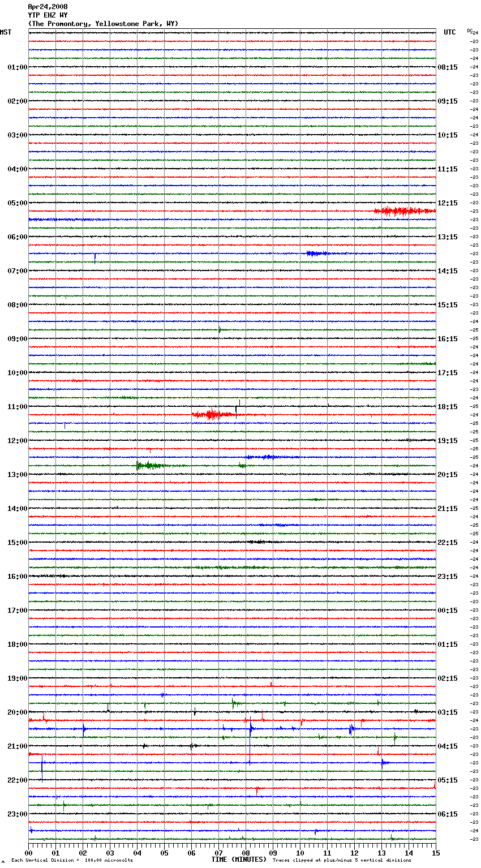Select the 05:00 MST hour label
The height and width of the screenshot is (868, 481).
pos(17,203)
